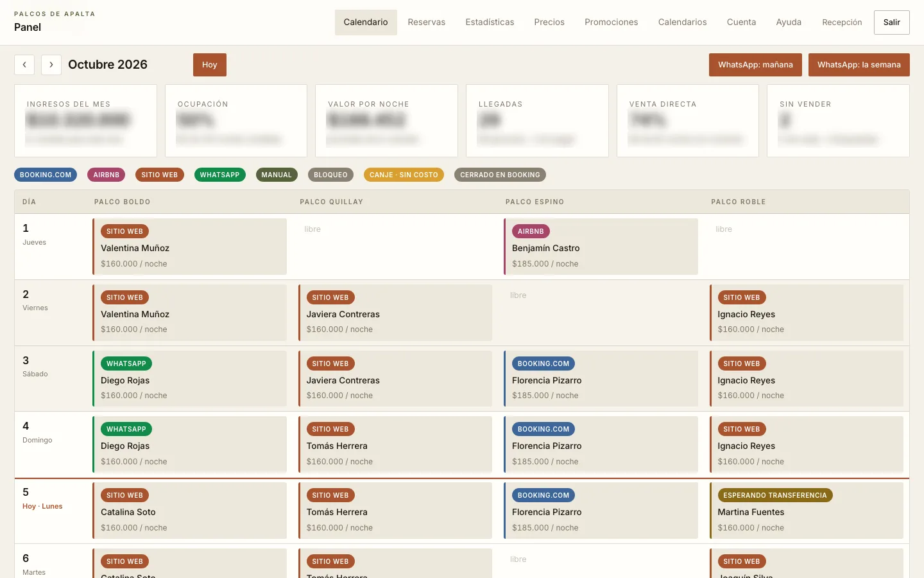Open Diego Rojas's WhatsApp booking on Domingo 4
The image size is (924, 578).
tap(189, 444)
